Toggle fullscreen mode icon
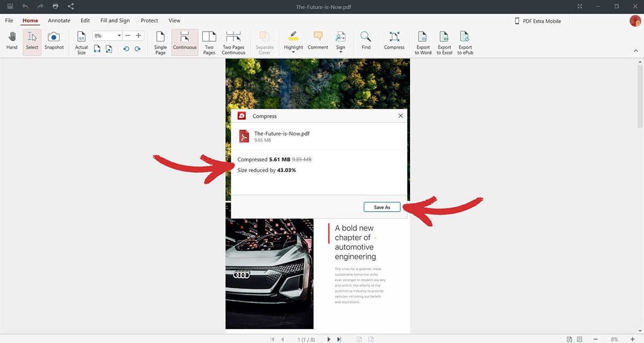The width and height of the screenshot is (644, 343). [580, 6]
